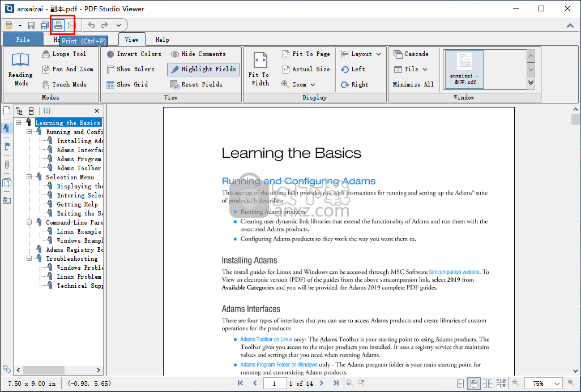Click the Open file folder icon
The height and width of the screenshot is (392, 581).
click(x=8, y=25)
